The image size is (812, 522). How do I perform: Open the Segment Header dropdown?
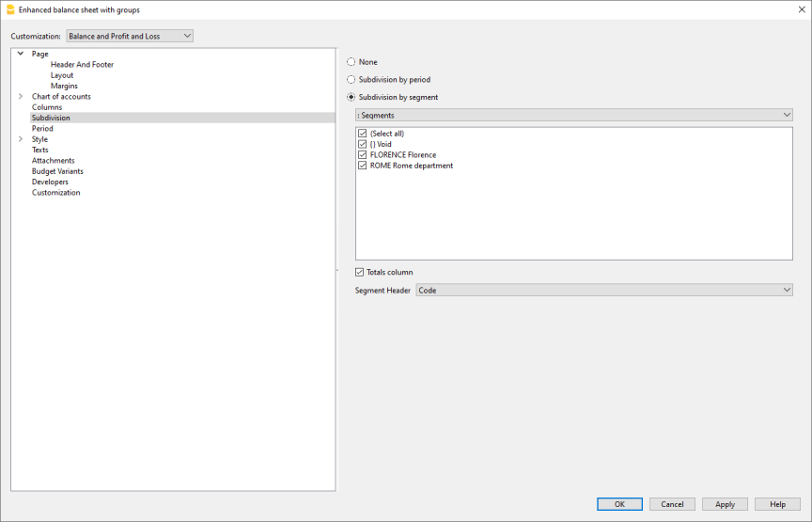point(603,291)
